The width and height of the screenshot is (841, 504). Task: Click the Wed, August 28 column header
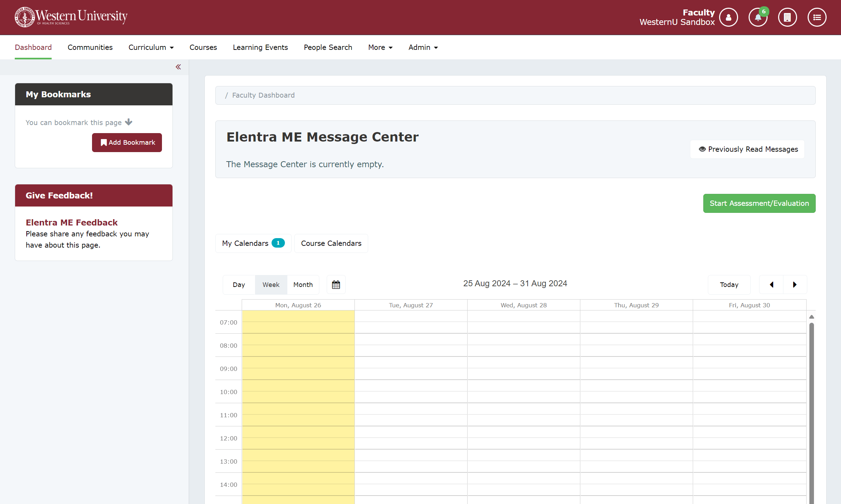tap(523, 305)
